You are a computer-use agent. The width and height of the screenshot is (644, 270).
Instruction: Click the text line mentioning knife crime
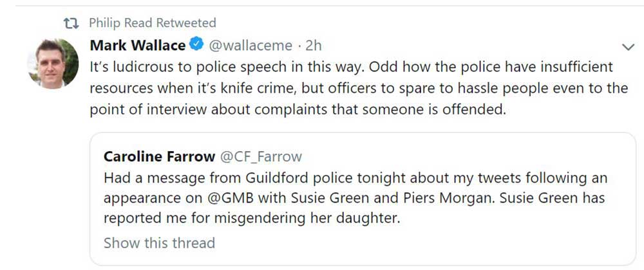(x=359, y=88)
